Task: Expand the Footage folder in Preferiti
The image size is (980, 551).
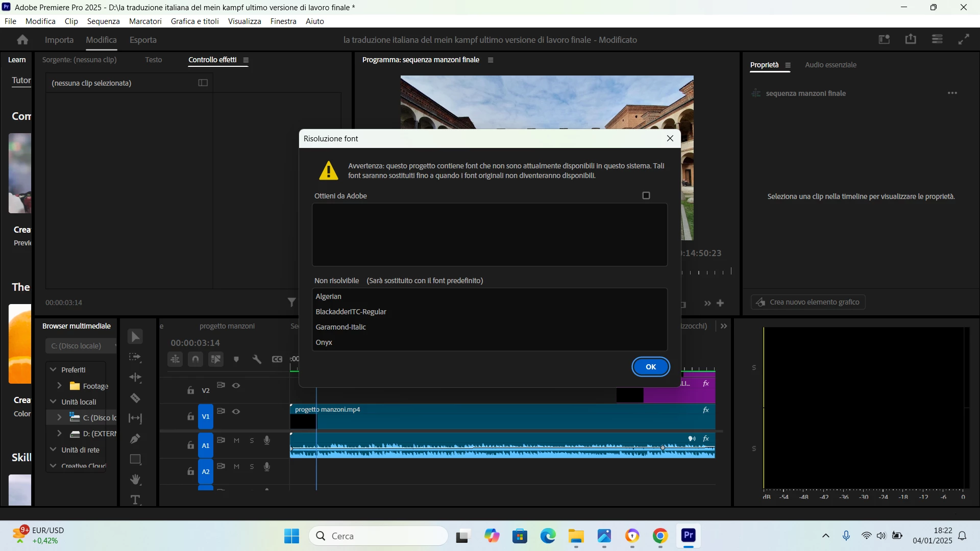Action: pyautogui.click(x=59, y=386)
